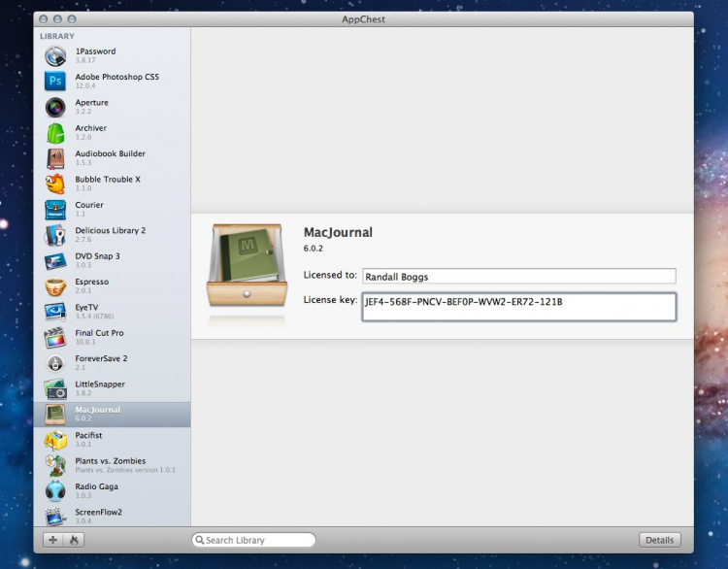The width and height of the screenshot is (728, 569).
Task: Select the EyeTV entry name
Action: point(86,307)
